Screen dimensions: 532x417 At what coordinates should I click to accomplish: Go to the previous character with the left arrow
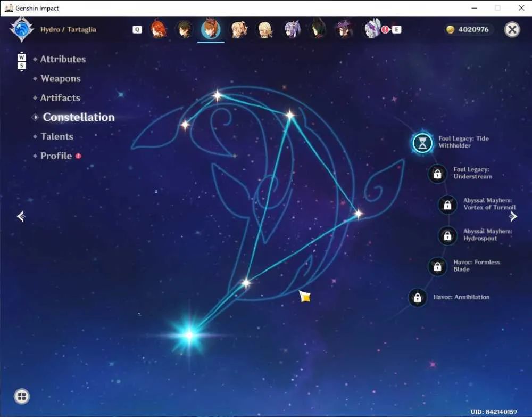[x=21, y=216]
